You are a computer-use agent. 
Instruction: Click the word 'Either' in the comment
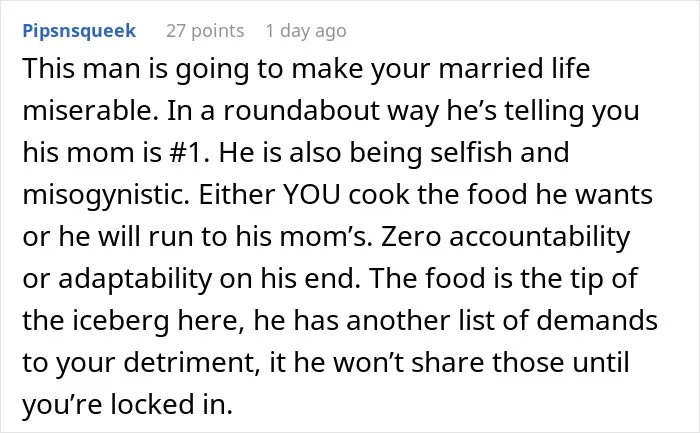(236, 194)
